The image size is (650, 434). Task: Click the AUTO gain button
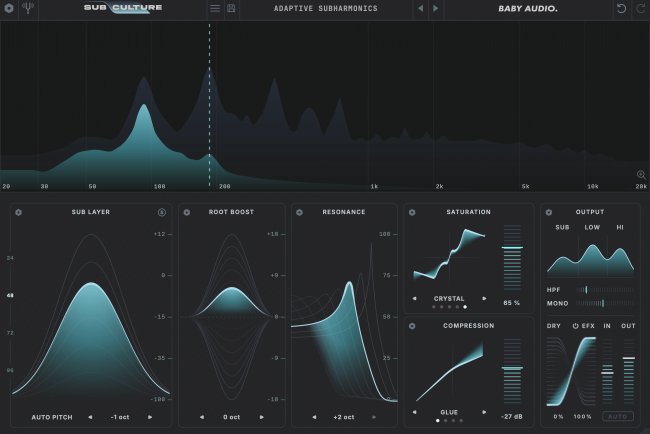click(618, 416)
